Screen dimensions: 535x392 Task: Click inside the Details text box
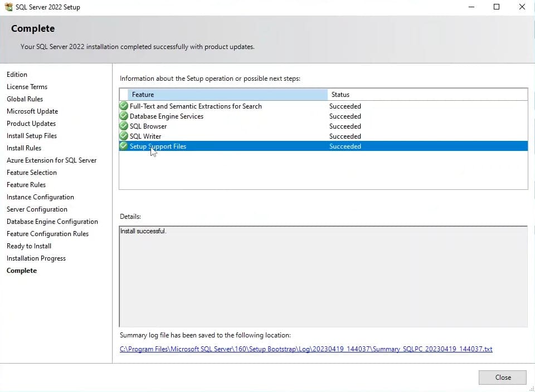[323, 276]
